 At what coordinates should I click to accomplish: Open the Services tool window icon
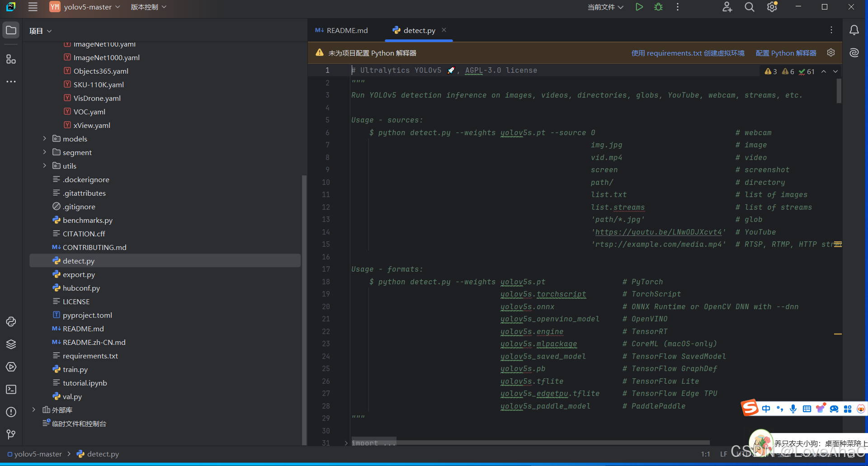pos(11,367)
